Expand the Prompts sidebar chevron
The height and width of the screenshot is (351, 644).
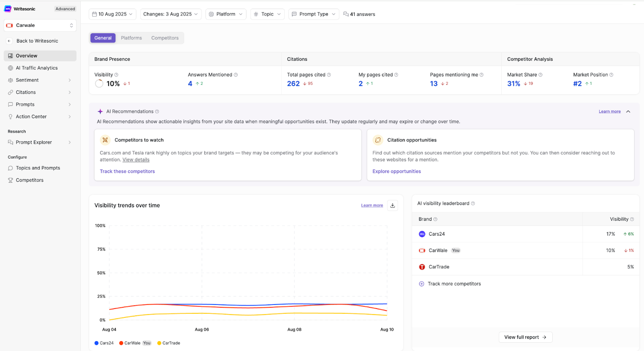70,104
